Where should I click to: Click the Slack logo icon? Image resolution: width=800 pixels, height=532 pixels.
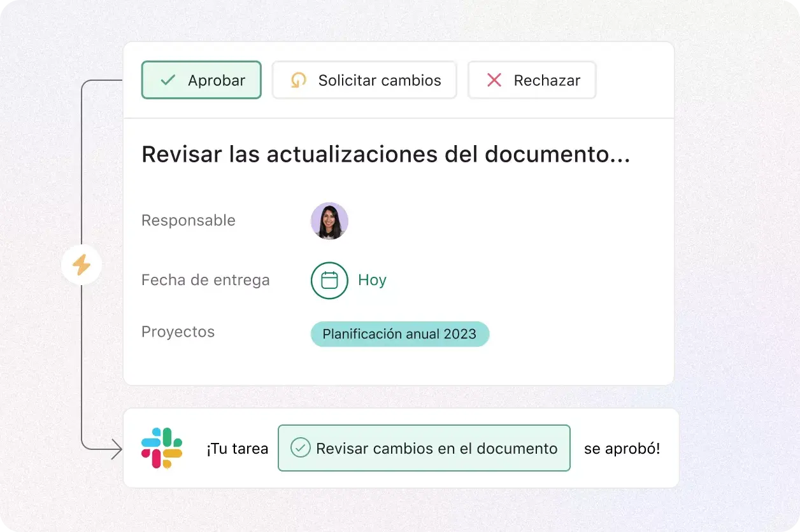pyautogui.click(x=161, y=448)
